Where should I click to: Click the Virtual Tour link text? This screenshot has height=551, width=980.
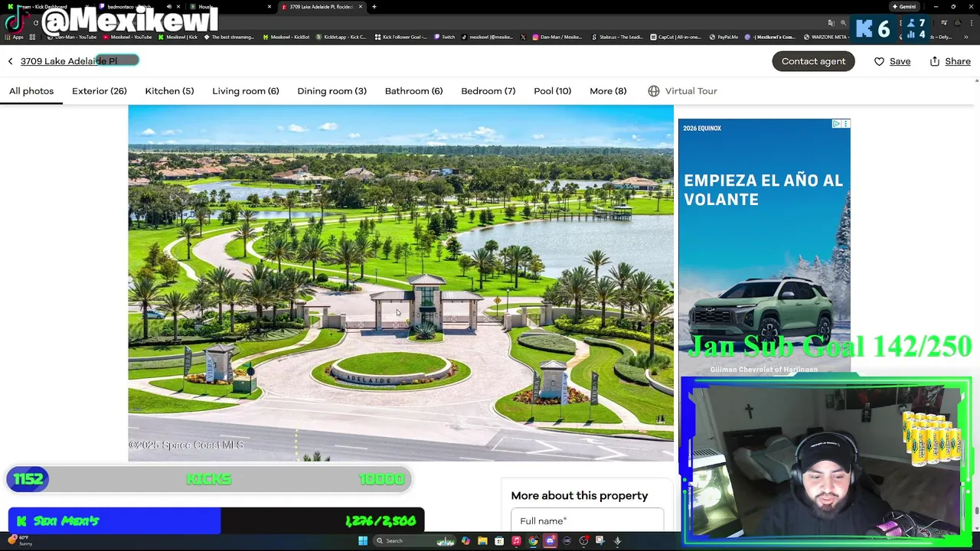point(691,91)
